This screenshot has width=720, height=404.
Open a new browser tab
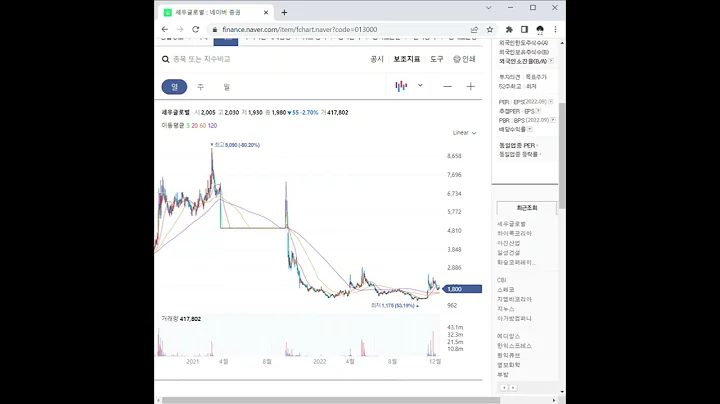tap(284, 12)
